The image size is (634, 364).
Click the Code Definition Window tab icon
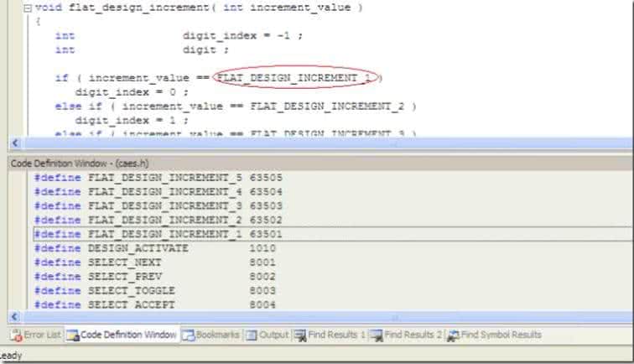coord(72,335)
